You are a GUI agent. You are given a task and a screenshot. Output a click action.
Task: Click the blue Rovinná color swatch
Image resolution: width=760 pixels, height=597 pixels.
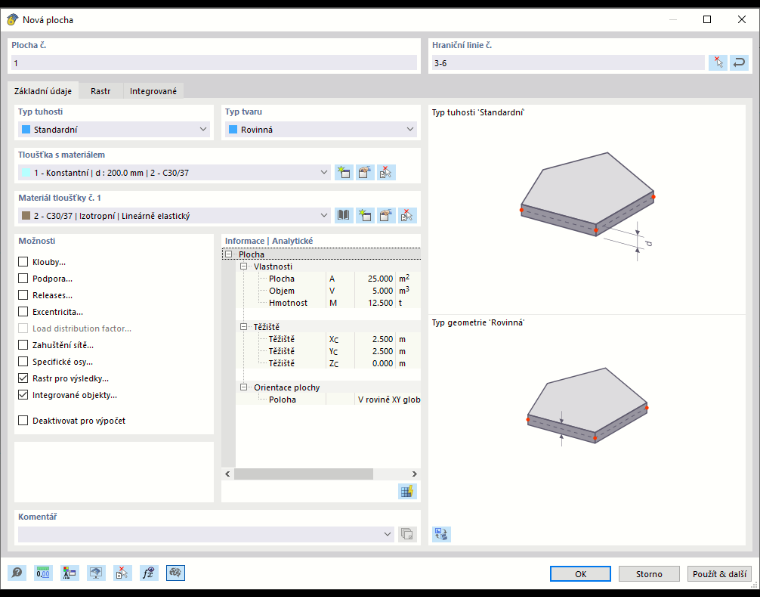[233, 129]
